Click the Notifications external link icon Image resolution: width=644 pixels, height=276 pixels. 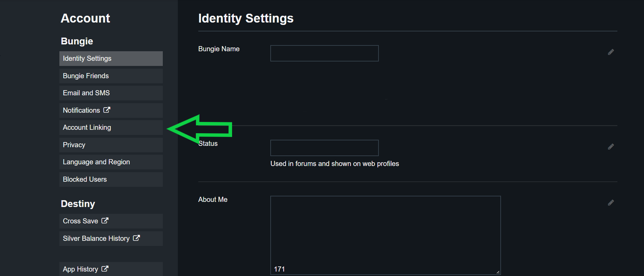(x=107, y=110)
